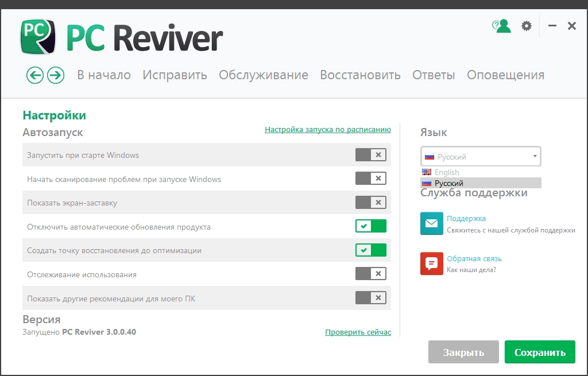Close the PC Reviver window
588x376 pixels.
(x=571, y=26)
